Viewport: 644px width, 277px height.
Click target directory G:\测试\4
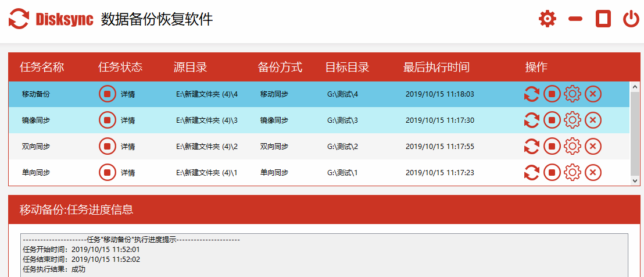click(342, 94)
